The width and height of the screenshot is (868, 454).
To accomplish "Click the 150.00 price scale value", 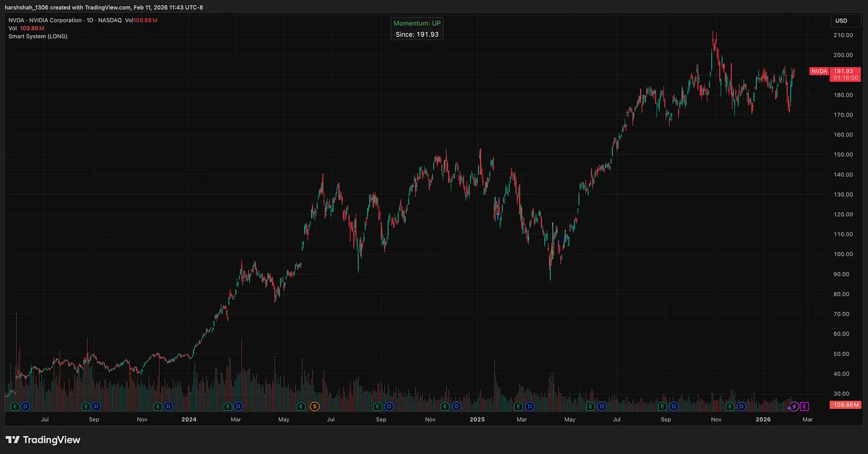I will coord(844,154).
